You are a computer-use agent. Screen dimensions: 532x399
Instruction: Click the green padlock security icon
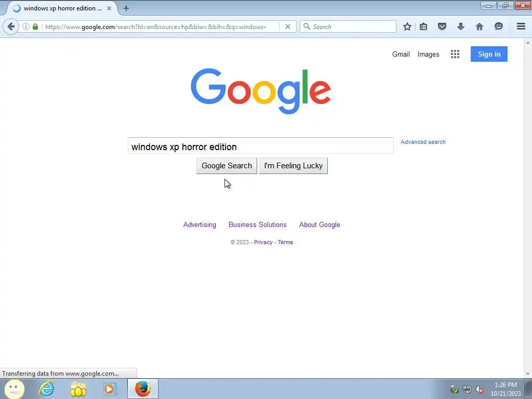(x=35, y=26)
